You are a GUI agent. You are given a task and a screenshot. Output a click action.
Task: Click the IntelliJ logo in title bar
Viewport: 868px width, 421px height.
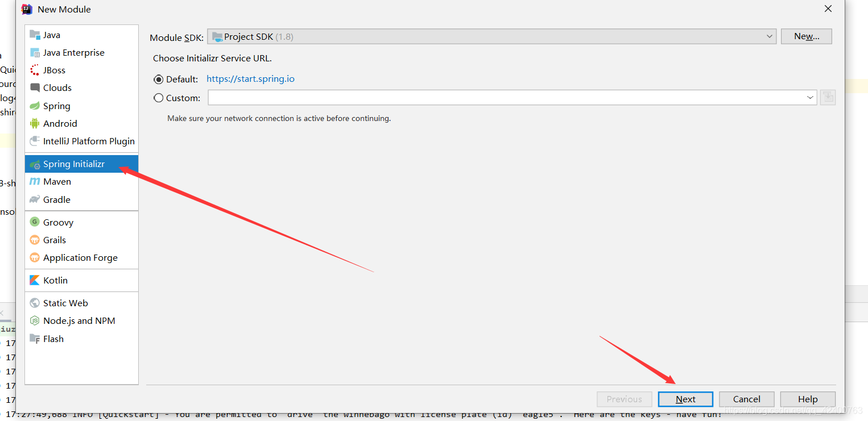pos(27,9)
